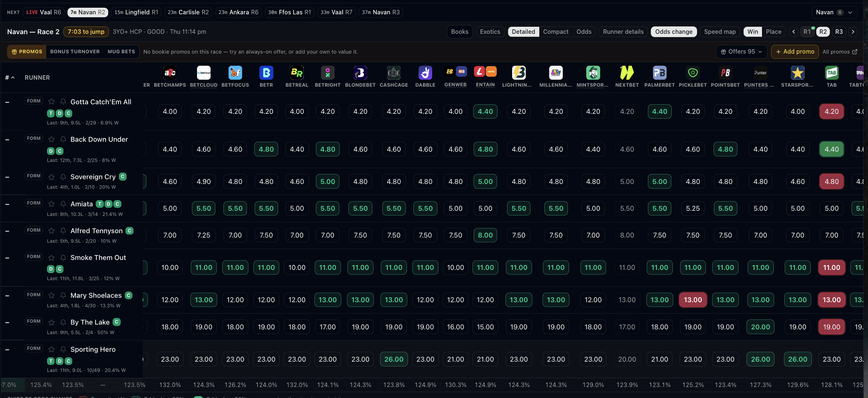Click Picklebet odds 13.00 for Mary Shoelaces
Image resolution: width=868 pixels, height=398 pixels.
[x=693, y=300]
